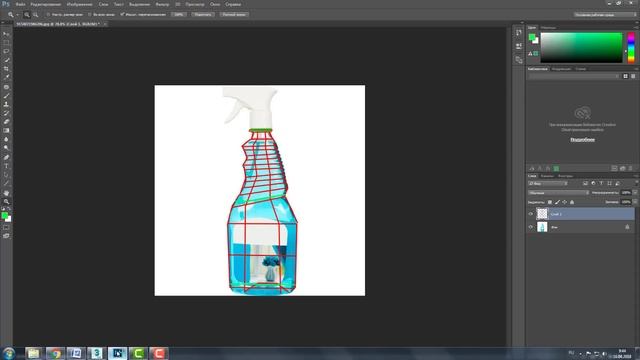
Task: Open the layer fill dropdown arrow
Action: coord(635,202)
